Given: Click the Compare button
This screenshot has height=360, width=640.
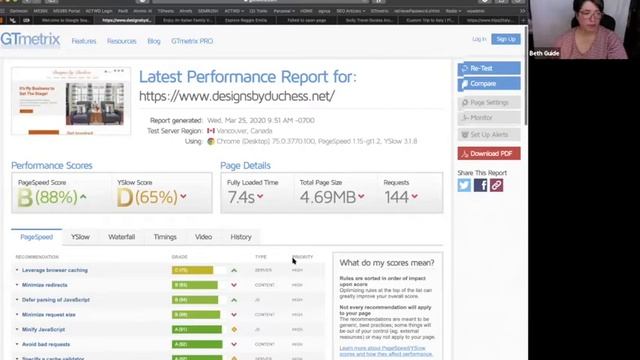Looking at the screenshot, I should pos(489,84).
